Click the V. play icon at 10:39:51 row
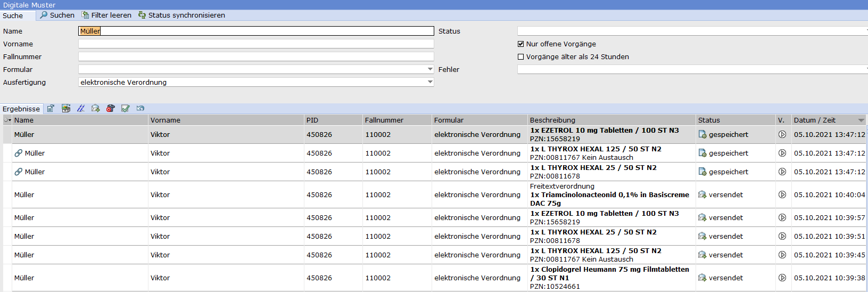The height and width of the screenshot is (292, 868). 782,236
